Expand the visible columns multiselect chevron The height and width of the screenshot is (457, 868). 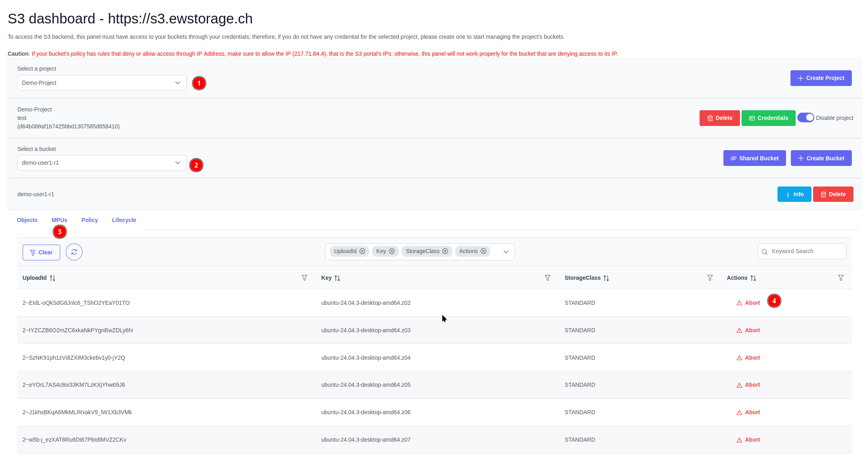click(x=506, y=252)
